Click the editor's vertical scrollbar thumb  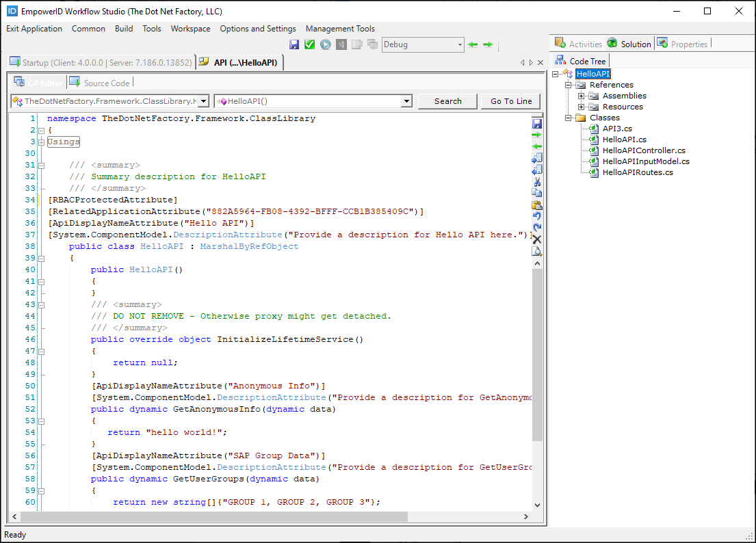pyautogui.click(x=537, y=356)
